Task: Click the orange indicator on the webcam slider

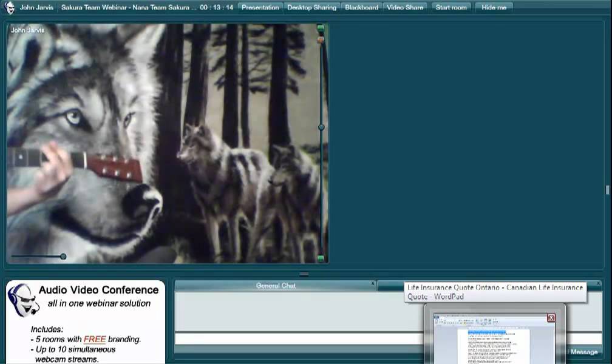Action: (321, 39)
